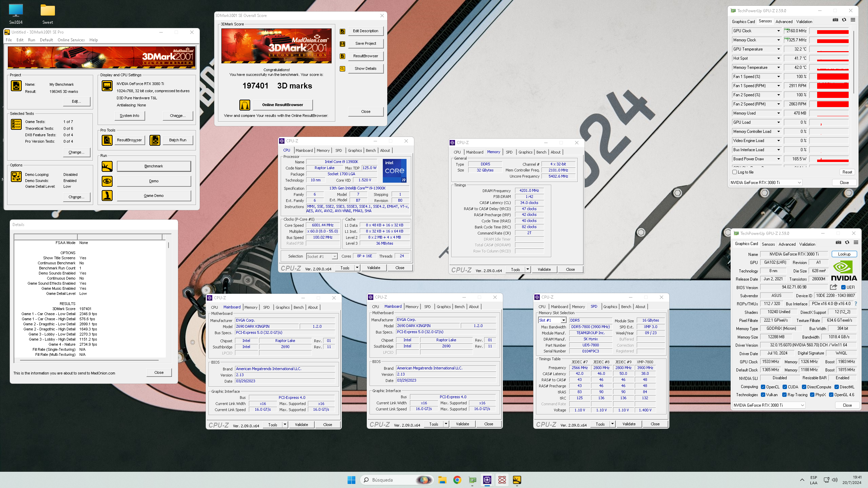Toggle the OpenCL checkbox
The width and height of the screenshot is (868, 488).
coord(763,387)
